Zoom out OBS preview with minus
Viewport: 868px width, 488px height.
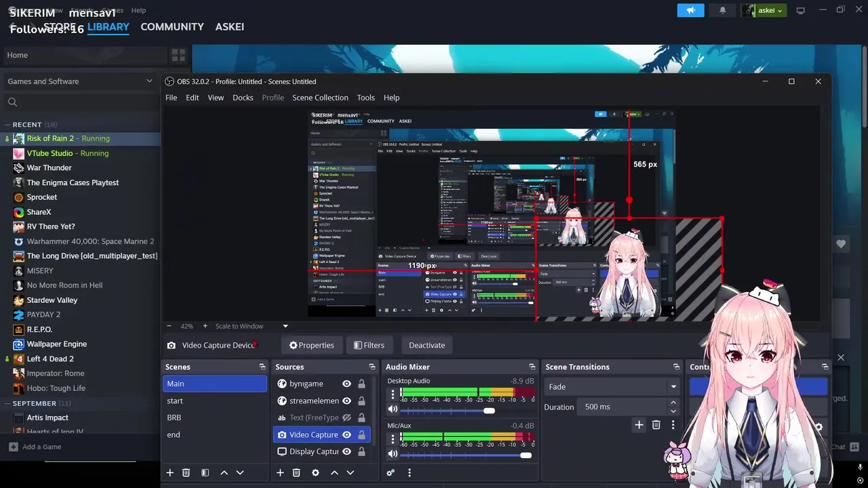[169, 326]
